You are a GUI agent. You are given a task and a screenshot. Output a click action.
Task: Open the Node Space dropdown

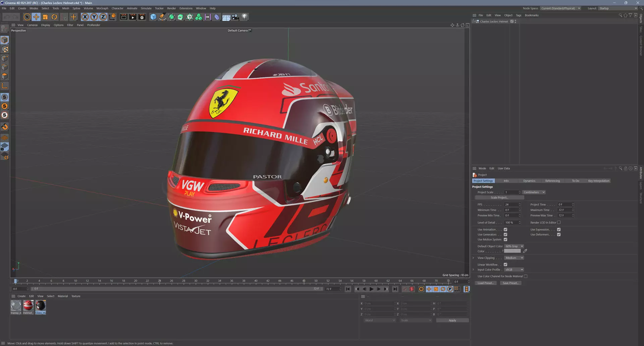[x=560, y=8]
